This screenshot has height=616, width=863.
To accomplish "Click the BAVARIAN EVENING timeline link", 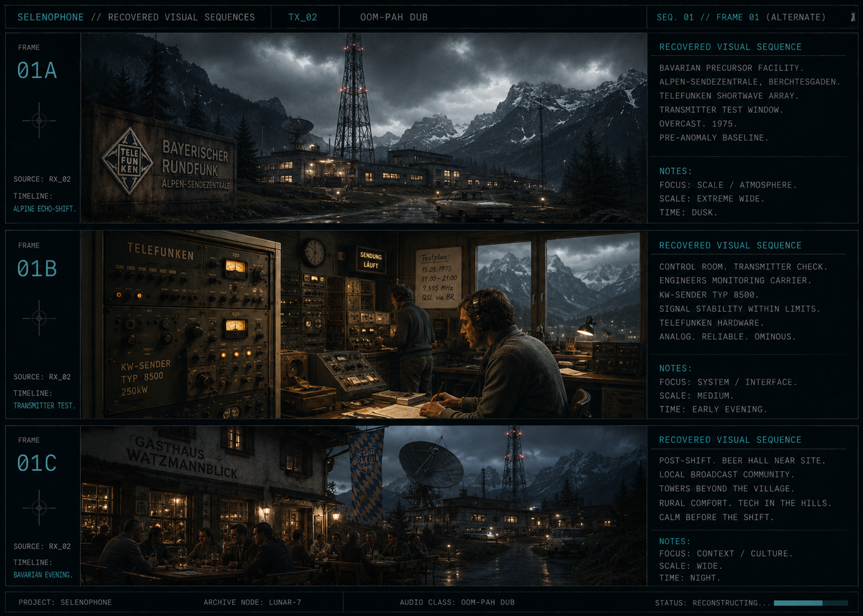I will point(43,575).
